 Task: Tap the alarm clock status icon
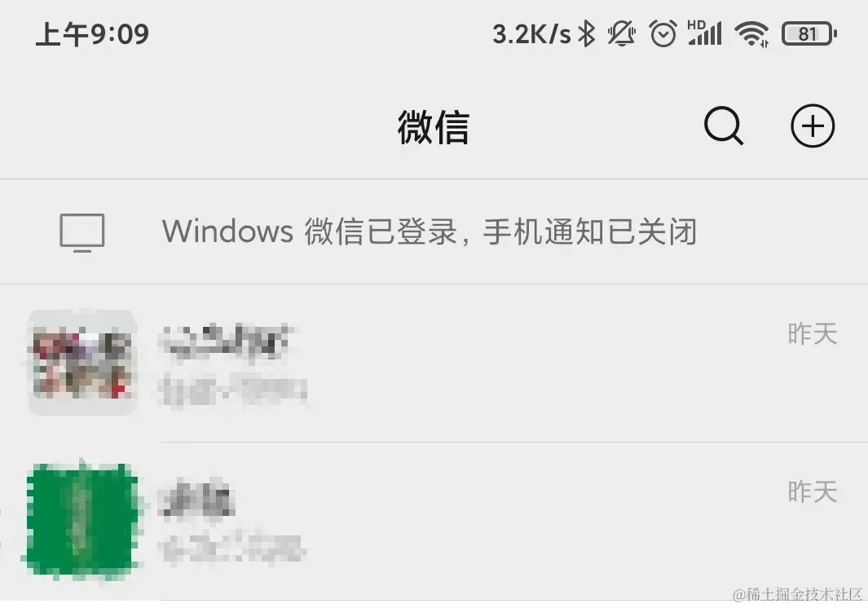[x=663, y=33]
